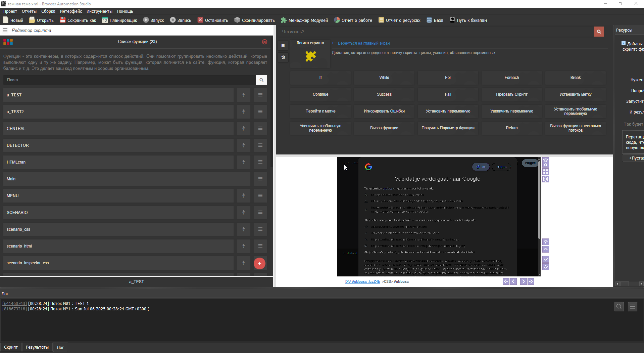644x353 pixels.
Task: Open the Инструменты menu
Action: (x=99, y=11)
